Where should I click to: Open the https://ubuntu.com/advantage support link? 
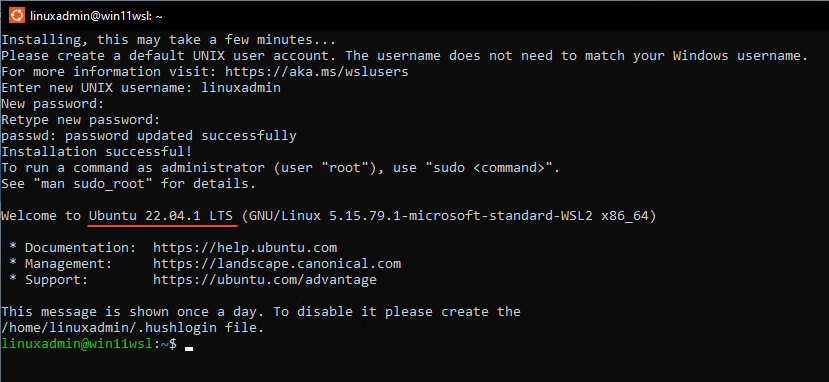[x=265, y=279]
